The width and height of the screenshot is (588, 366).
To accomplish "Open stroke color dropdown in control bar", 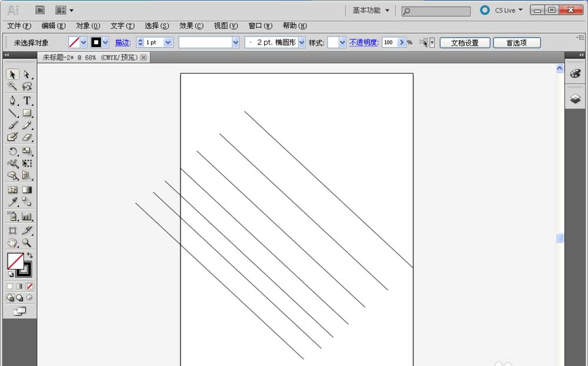I will click(x=105, y=42).
